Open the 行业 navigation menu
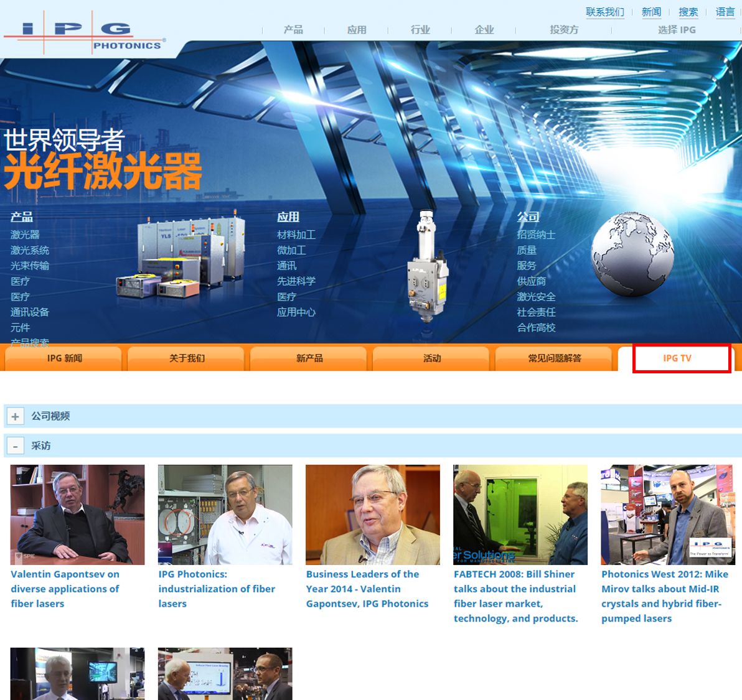The image size is (742, 700). pyautogui.click(x=420, y=30)
